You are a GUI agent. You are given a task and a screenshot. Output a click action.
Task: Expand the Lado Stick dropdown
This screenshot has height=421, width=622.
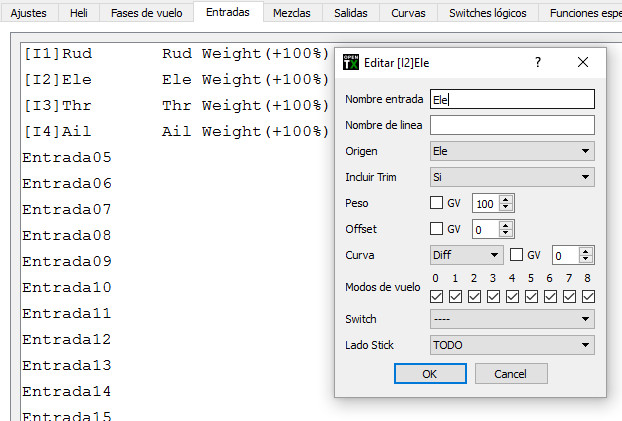[511, 345]
